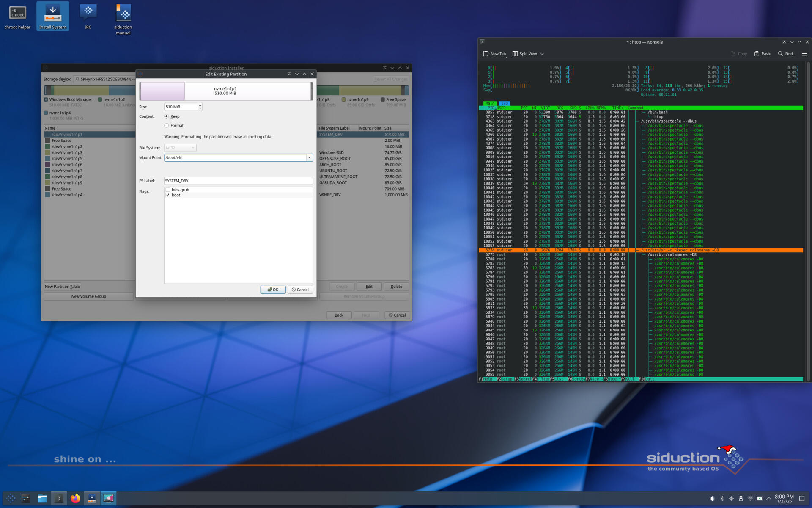Select the Install System desktop icon
This screenshot has width=812, height=508.
click(x=52, y=17)
